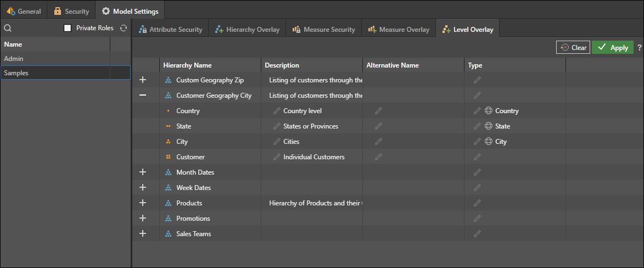The height and width of the screenshot is (268, 644).
Task: Click the refresh roles icon
Action: tap(124, 28)
